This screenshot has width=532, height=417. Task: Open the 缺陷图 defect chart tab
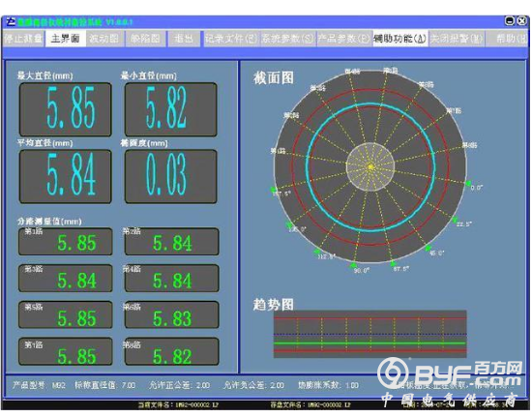146,39
